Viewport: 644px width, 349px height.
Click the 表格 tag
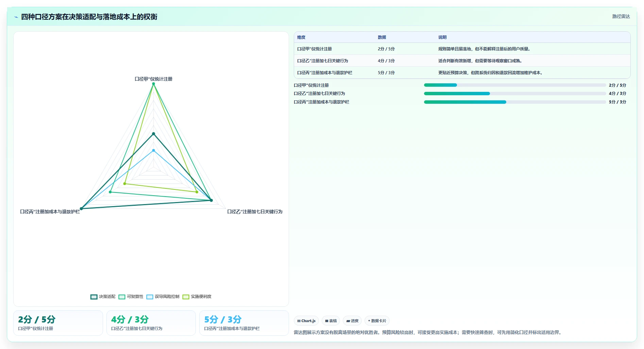tap(331, 321)
